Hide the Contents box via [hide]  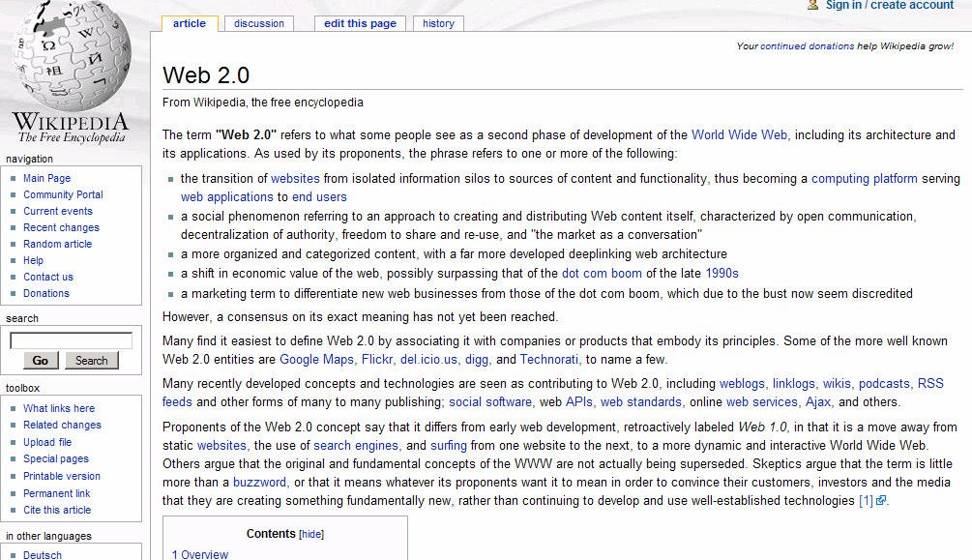[x=311, y=534]
